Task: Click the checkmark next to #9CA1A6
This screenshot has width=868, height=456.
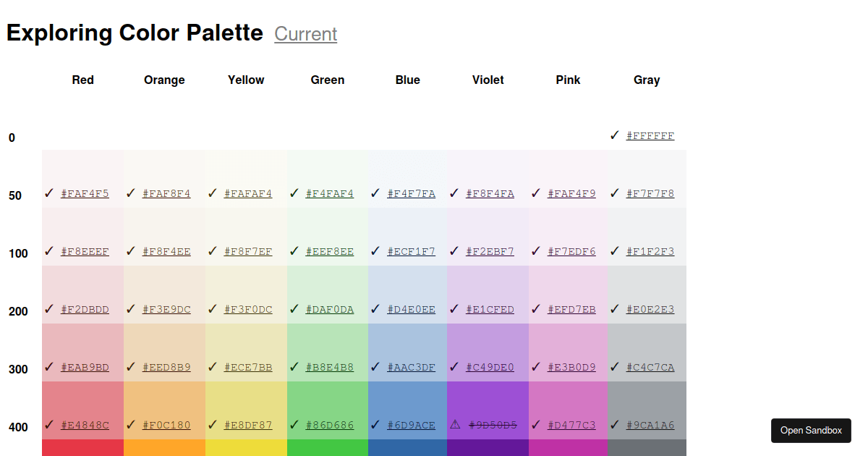Action: point(615,425)
